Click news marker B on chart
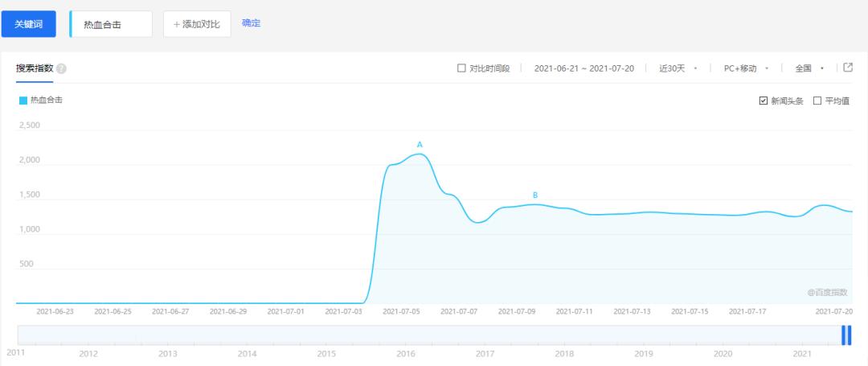Screen dimensions: 868x366 (535, 195)
